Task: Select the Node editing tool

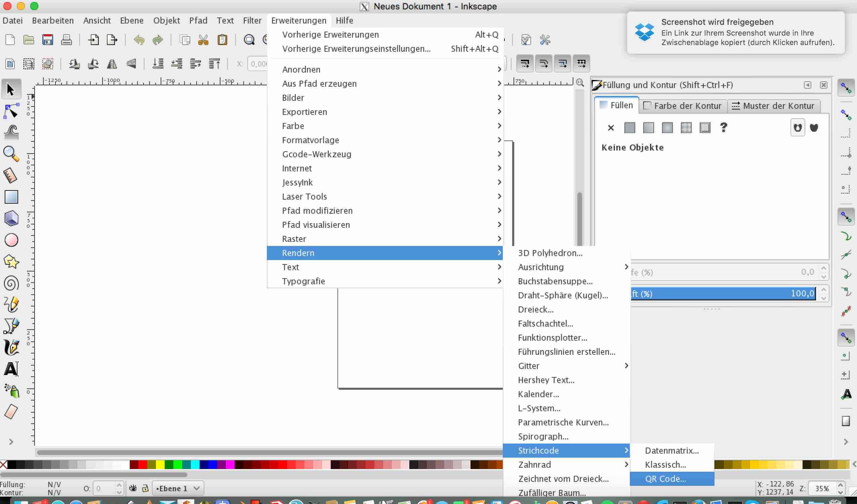Action: click(11, 111)
